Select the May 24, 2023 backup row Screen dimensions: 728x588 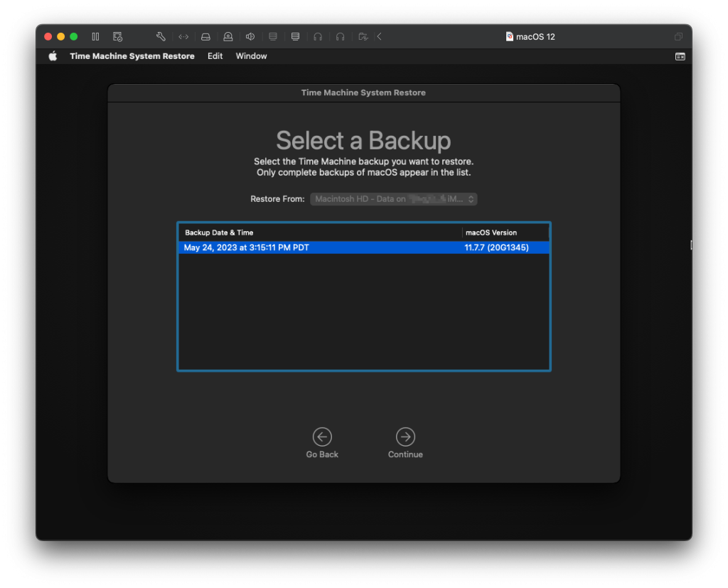[364, 247]
